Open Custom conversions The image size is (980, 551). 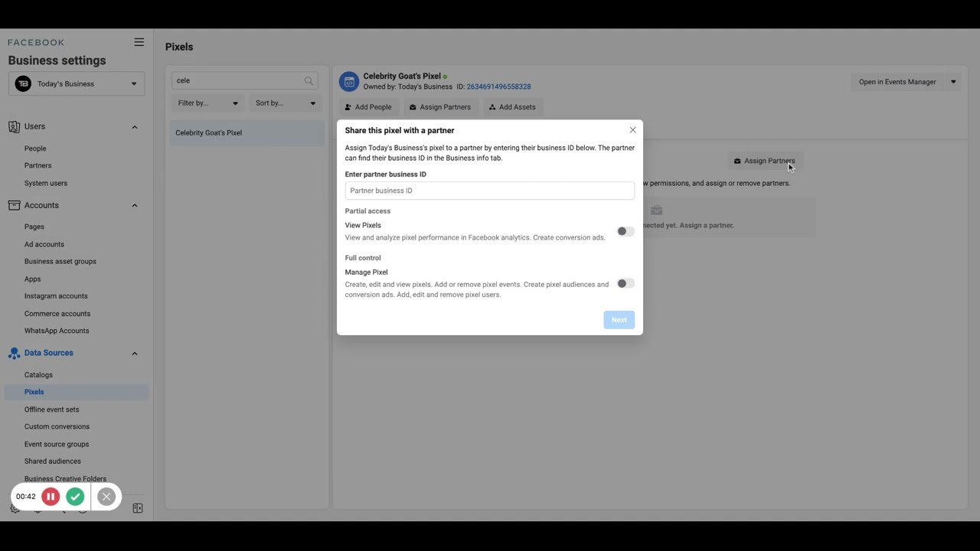57,426
